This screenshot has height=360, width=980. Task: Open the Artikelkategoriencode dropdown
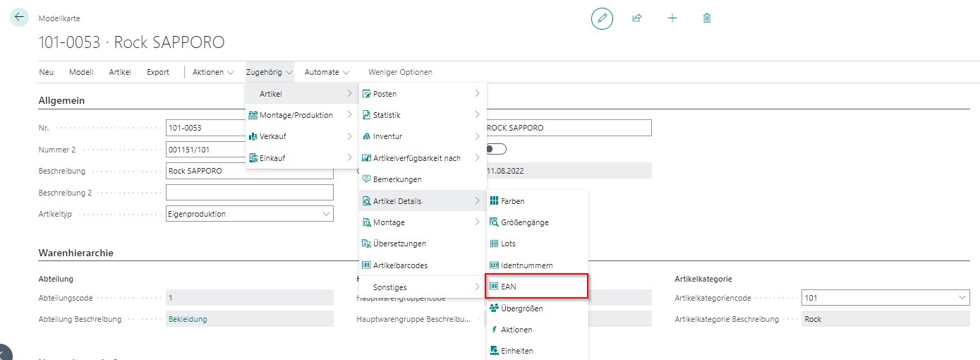point(962,298)
